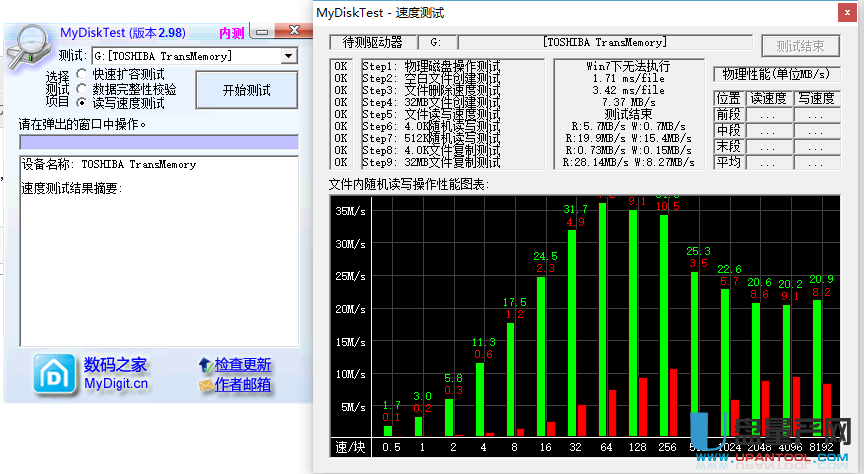Choose the 读写速度测试 radio option
This screenshot has width=864, height=474.
[x=83, y=103]
